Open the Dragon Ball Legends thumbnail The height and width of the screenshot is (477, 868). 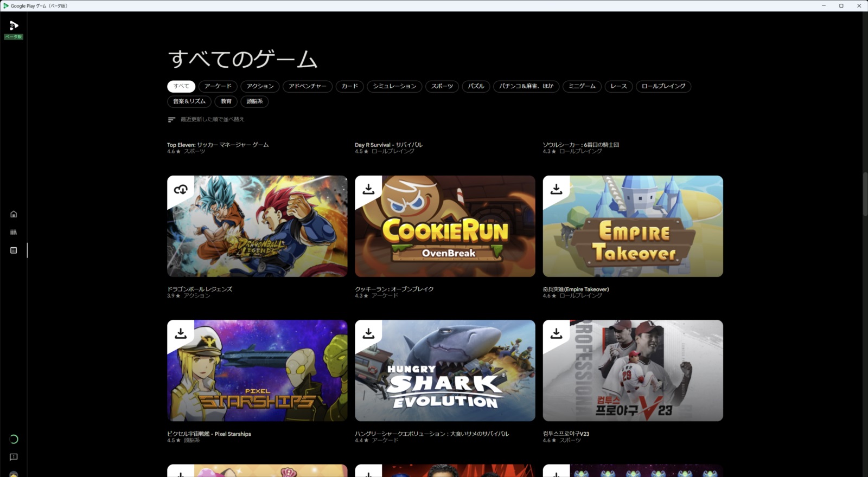click(x=257, y=226)
